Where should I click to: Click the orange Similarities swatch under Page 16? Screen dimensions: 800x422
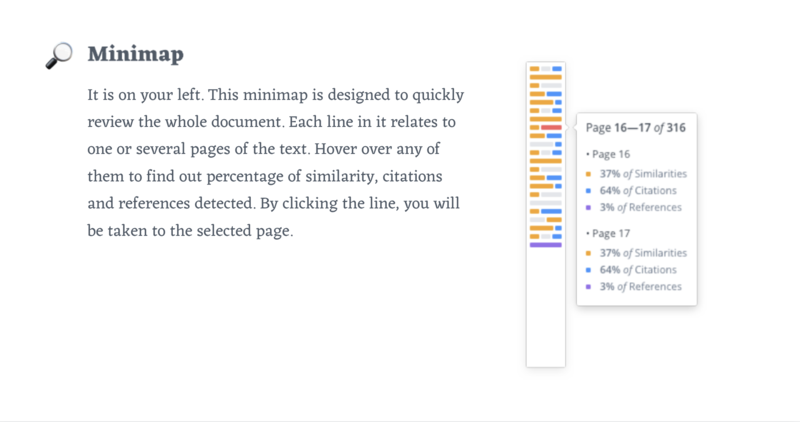pyautogui.click(x=588, y=174)
